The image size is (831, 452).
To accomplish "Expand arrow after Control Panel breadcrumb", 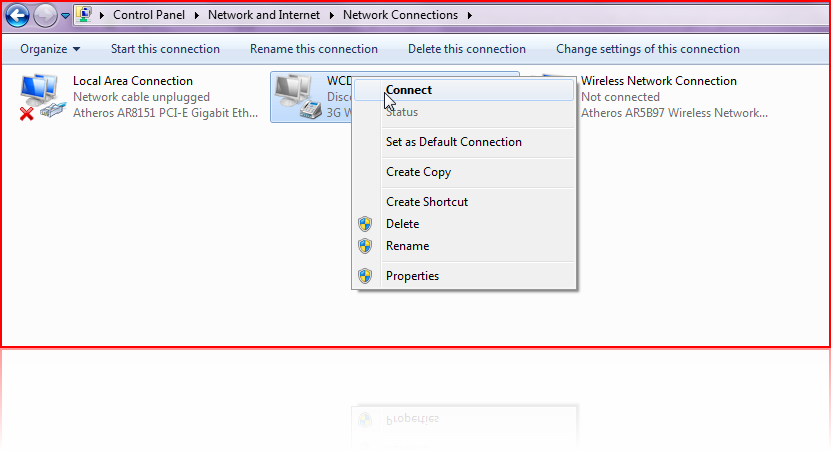I will pos(196,15).
